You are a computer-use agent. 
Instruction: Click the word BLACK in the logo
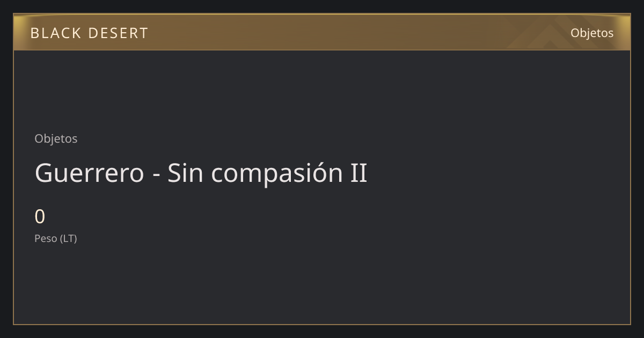tap(55, 33)
